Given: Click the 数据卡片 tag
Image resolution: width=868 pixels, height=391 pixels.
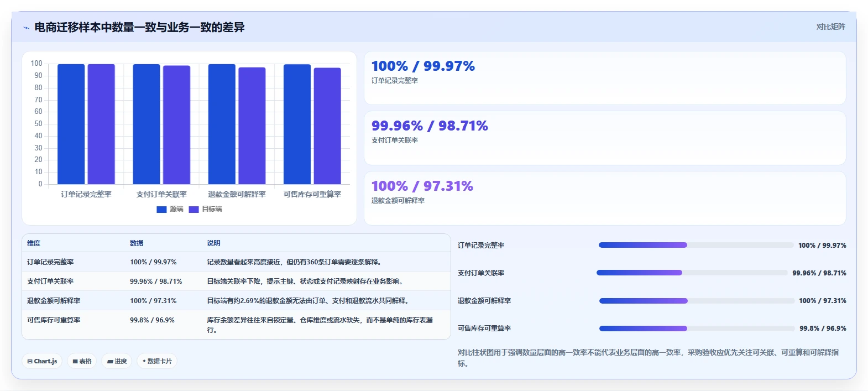Looking at the screenshot, I should point(157,361).
